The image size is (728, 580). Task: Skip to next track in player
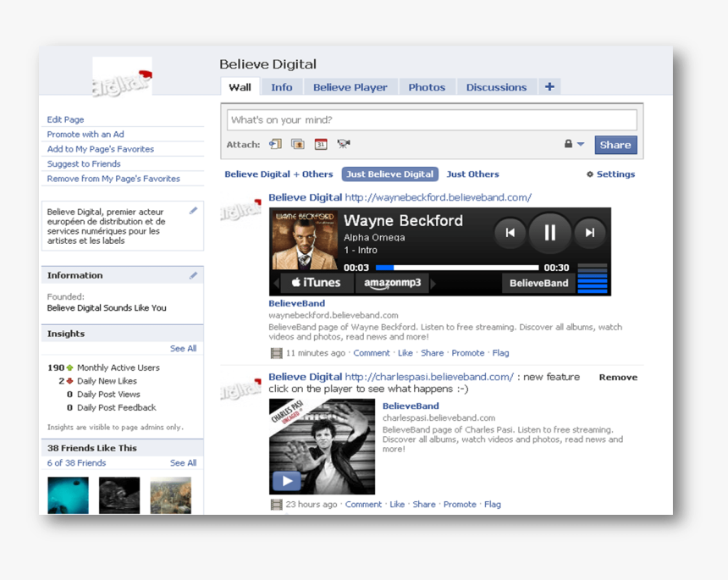(590, 233)
